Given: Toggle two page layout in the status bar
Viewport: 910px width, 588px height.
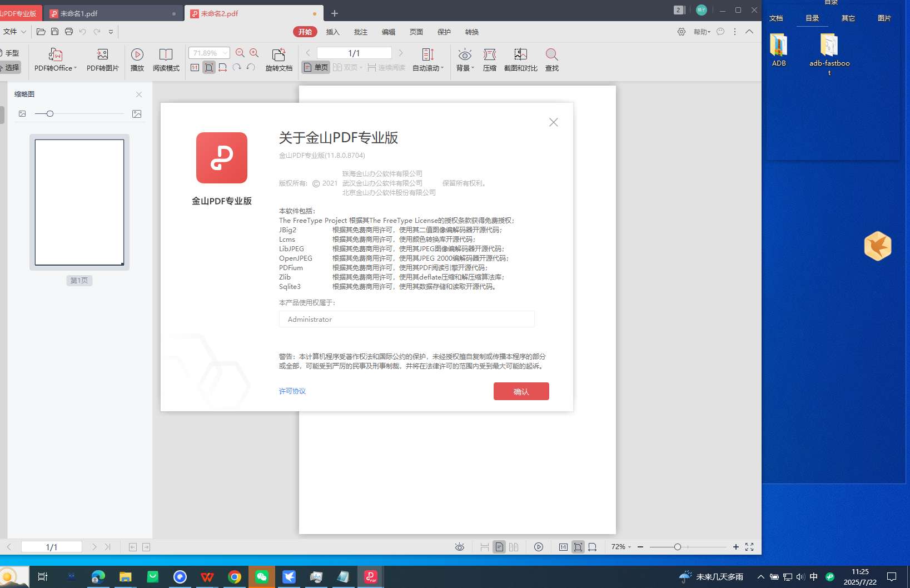Looking at the screenshot, I should (x=514, y=547).
